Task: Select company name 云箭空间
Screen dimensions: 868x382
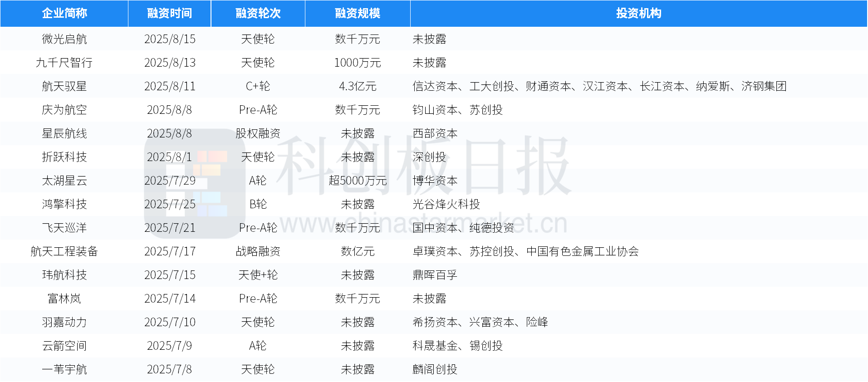Action: tap(64, 346)
